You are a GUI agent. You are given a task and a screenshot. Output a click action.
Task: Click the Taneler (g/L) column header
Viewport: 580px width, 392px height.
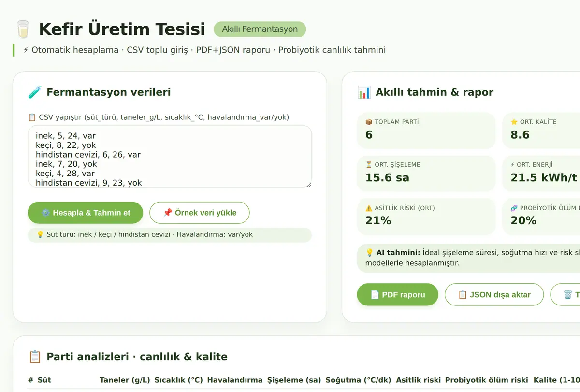125,380
